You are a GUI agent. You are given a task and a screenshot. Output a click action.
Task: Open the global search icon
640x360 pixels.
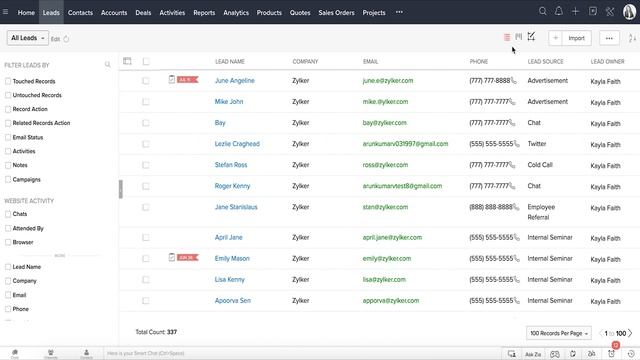542,11
